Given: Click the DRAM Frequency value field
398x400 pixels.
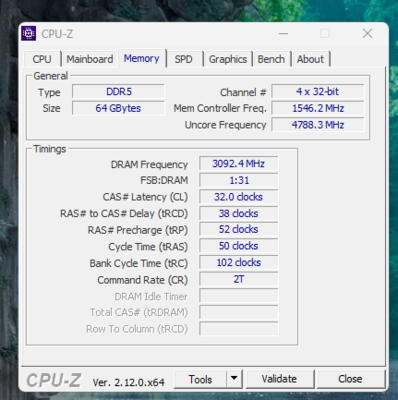Looking at the screenshot, I should 239,163.
